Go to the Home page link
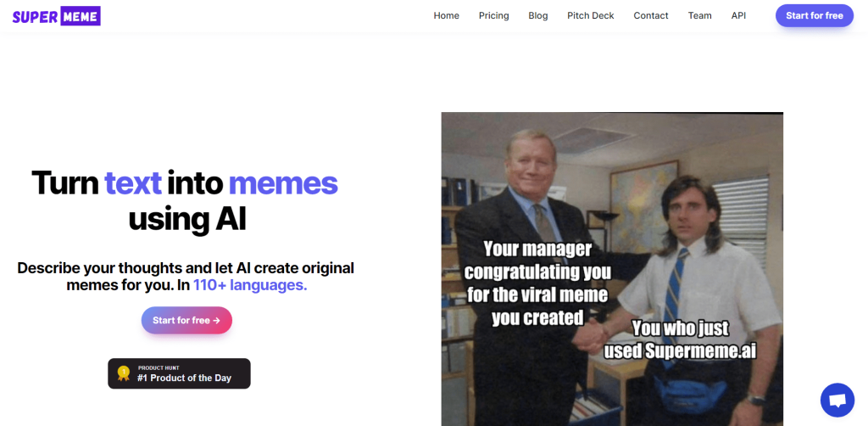This screenshot has width=868, height=426. pos(446,15)
